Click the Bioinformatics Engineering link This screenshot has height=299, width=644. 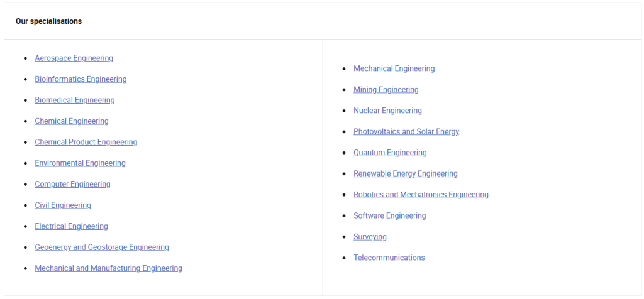[x=80, y=79]
